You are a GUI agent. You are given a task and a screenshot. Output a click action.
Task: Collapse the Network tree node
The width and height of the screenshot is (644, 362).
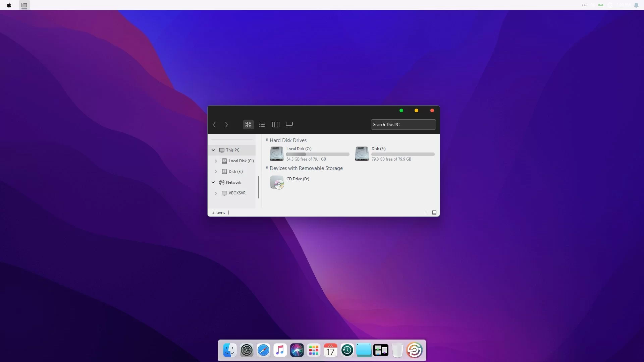coord(213,182)
